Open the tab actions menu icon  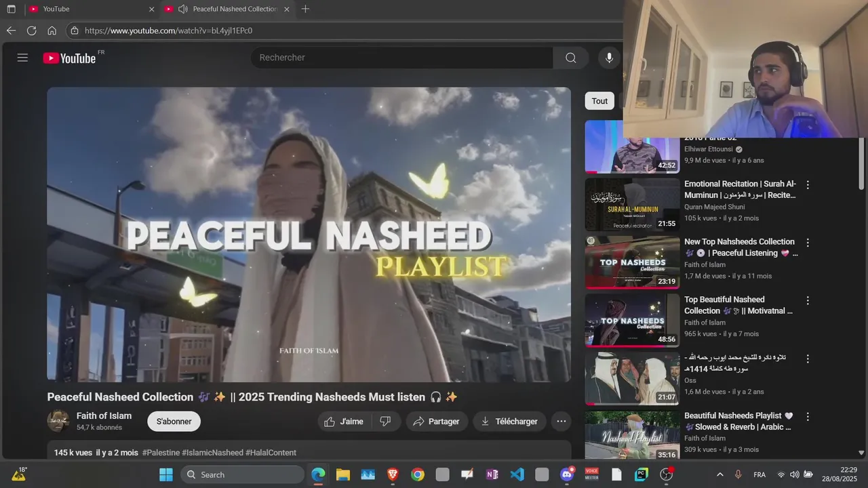(x=11, y=9)
